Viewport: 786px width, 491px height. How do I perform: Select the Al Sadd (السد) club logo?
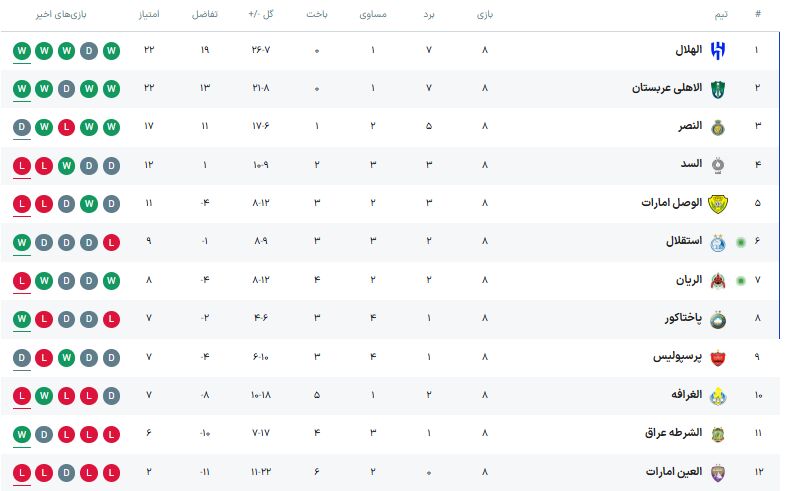click(717, 165)
